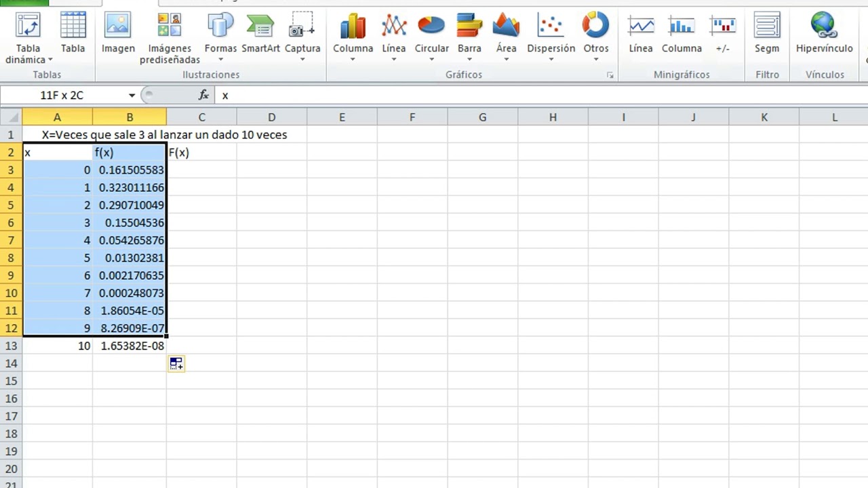The height and width of the screenshot is (488, 868).
Task: Open the Gráficos dialog launcher
Action: 610,75
